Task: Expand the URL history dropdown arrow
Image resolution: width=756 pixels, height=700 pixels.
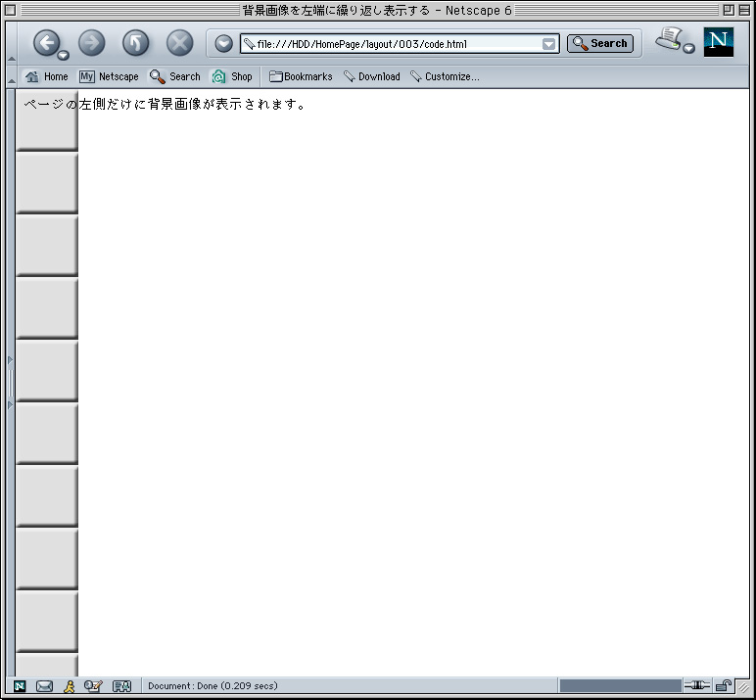Action: (x=548, y=44)
